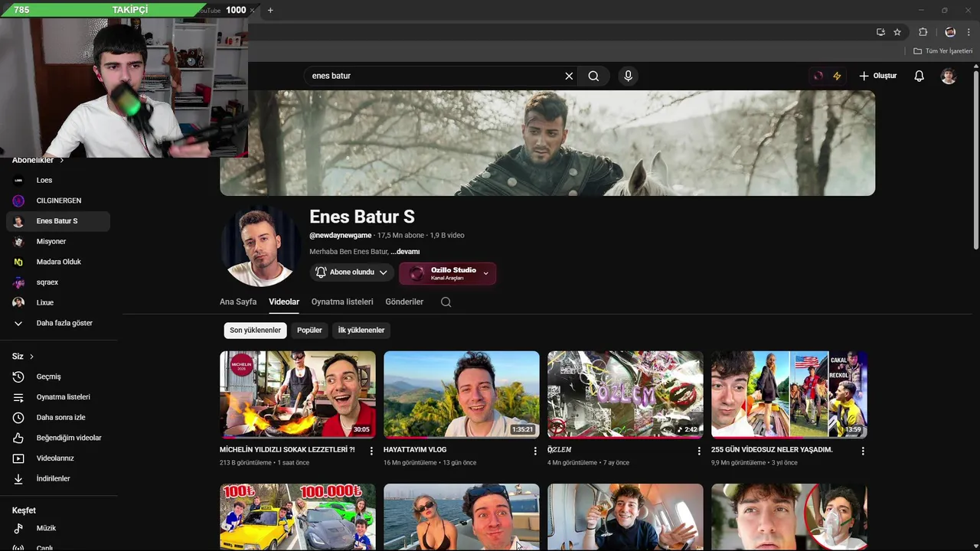Open the Ana Sayfa channel tab
Screen dimensions: 980x551
point(238,302)
